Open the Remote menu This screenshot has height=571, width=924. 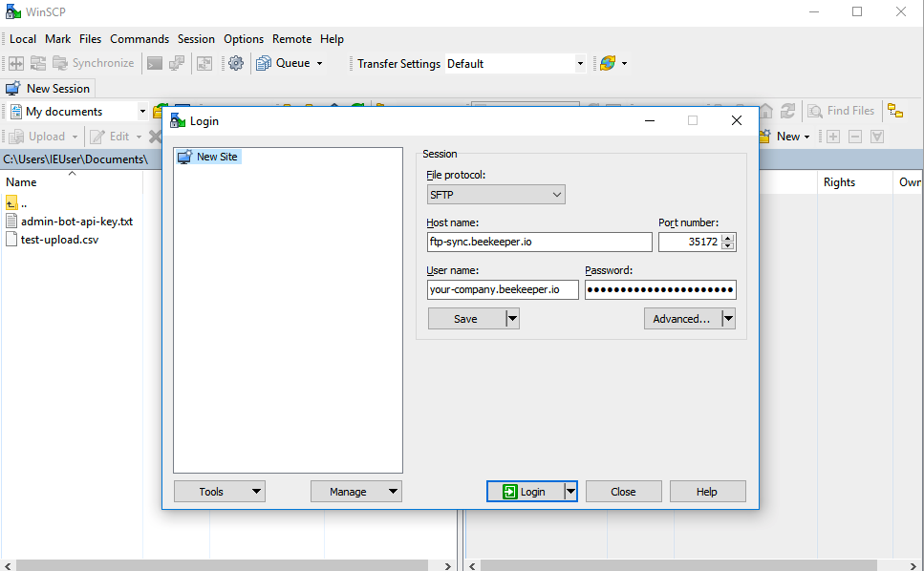coord(291,39)
